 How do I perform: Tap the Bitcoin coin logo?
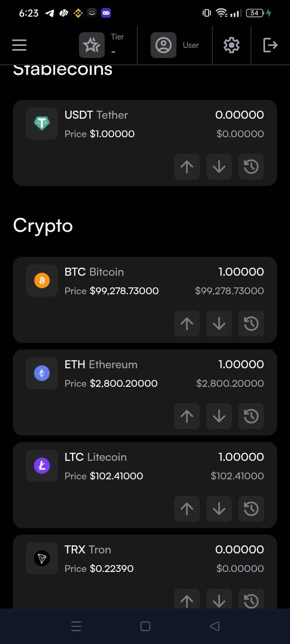[x=42, y=281]
